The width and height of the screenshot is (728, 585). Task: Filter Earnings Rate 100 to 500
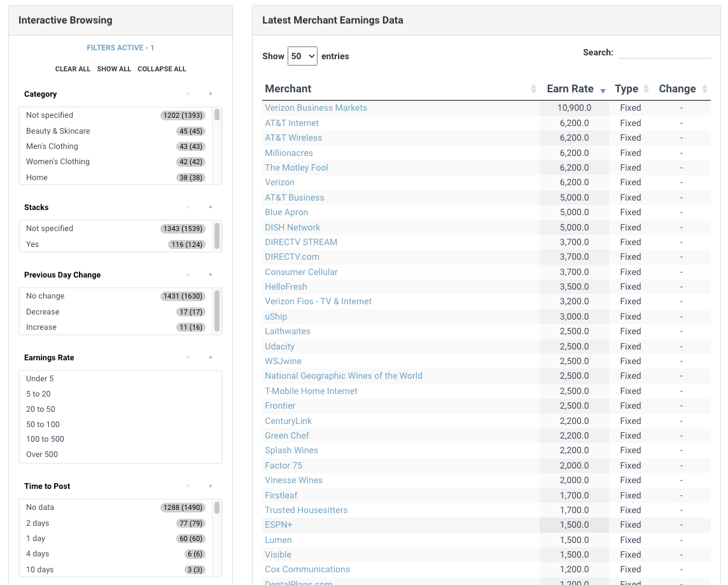120,439
